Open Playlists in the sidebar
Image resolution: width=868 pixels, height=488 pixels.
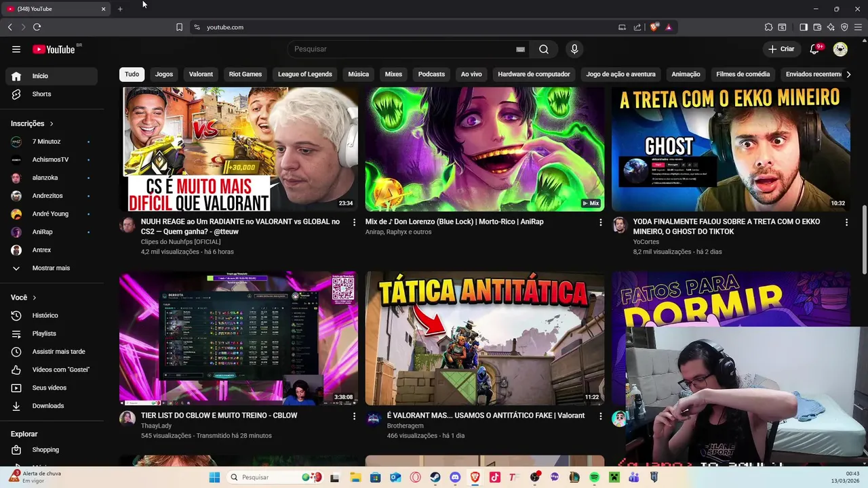[52, 333]
